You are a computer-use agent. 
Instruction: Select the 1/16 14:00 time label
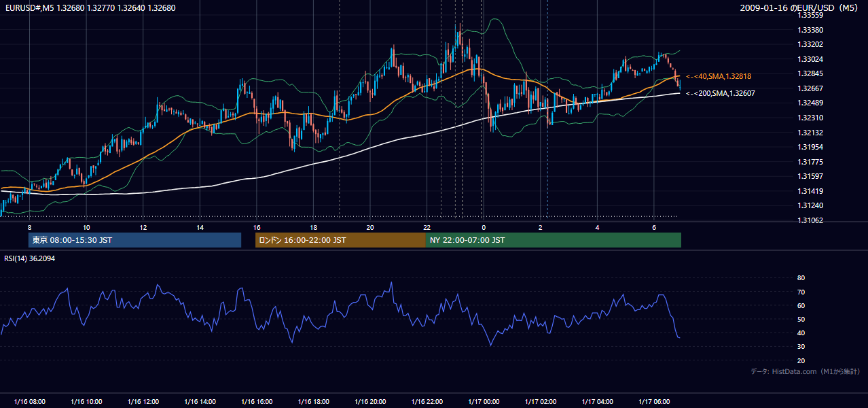pyautogui.click(x=200, y=402)
